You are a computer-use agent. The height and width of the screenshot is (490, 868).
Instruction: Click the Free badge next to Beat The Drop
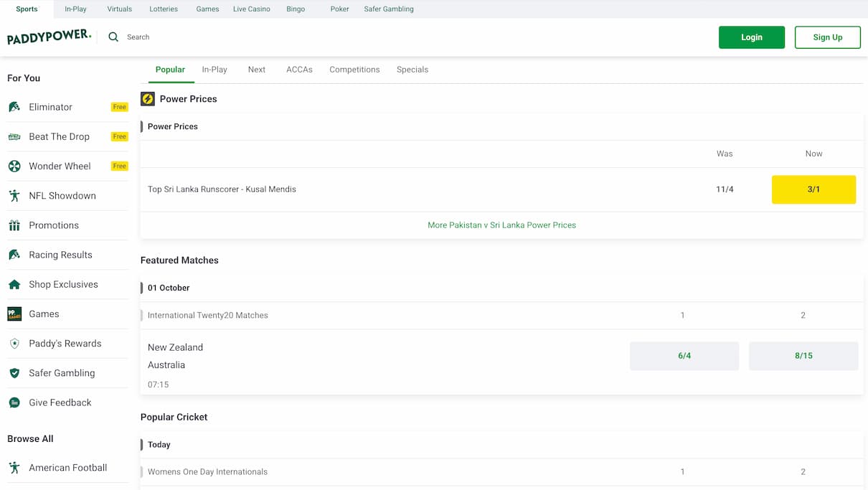click(x=120, y=136)
